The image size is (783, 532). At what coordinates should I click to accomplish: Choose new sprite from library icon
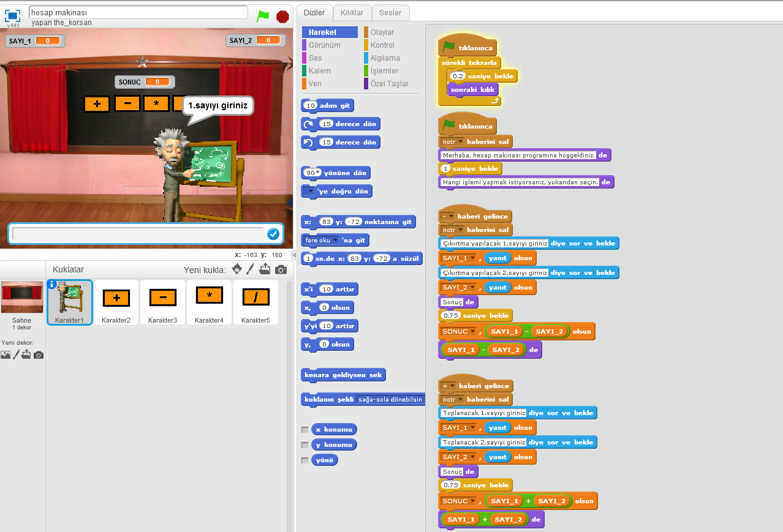click(x=236, y=269)
